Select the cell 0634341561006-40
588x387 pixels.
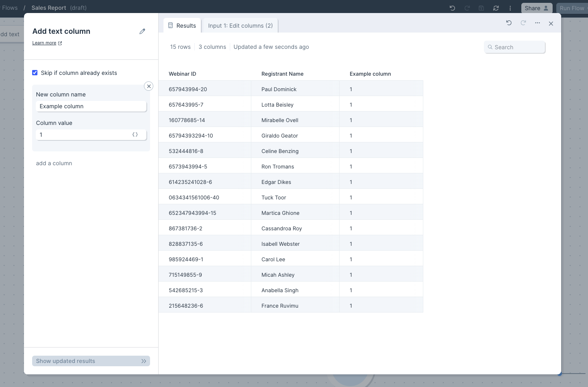(205, 197)
